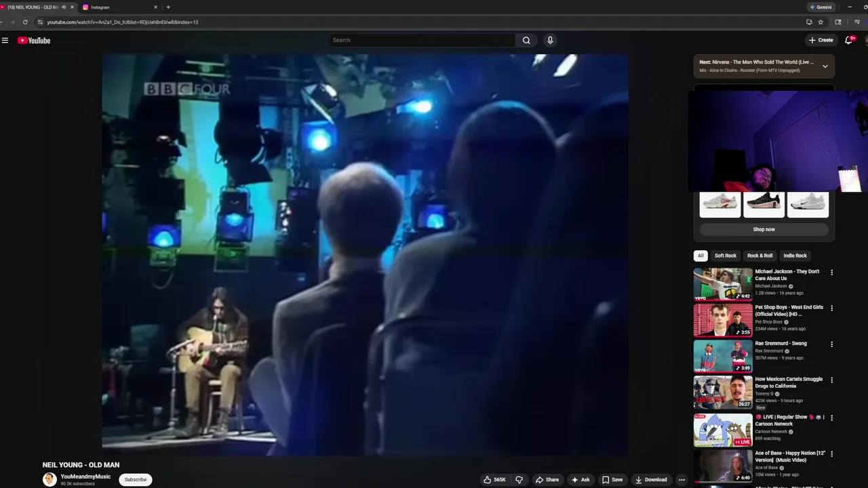
Task: Click the YouTube search input field
Action: tap(422, 40)
